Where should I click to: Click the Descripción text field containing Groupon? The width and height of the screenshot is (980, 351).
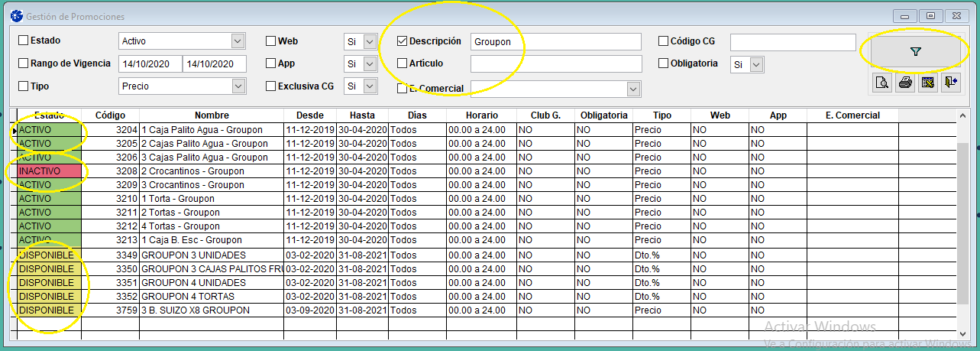(555, 41)
